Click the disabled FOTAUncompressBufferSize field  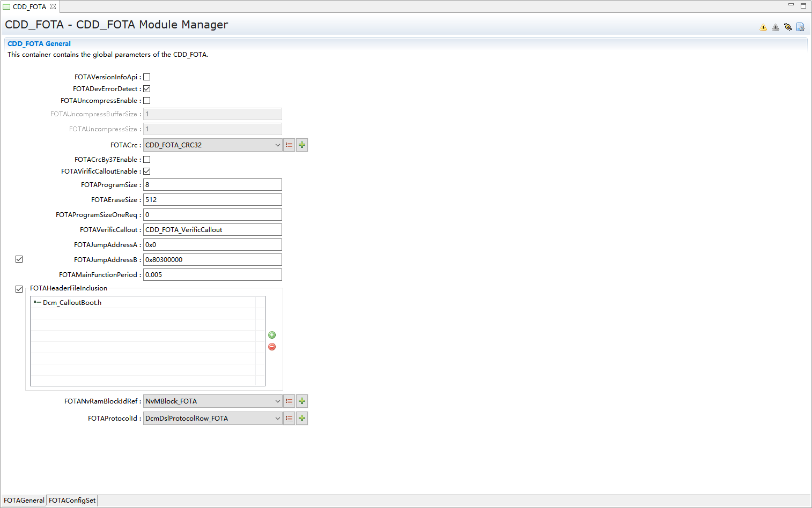tap(212, 114)
